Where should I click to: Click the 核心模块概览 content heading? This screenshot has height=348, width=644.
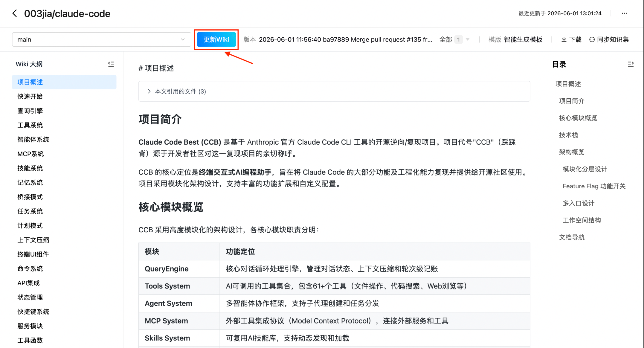pyautogui.click(x=171, y=207)
